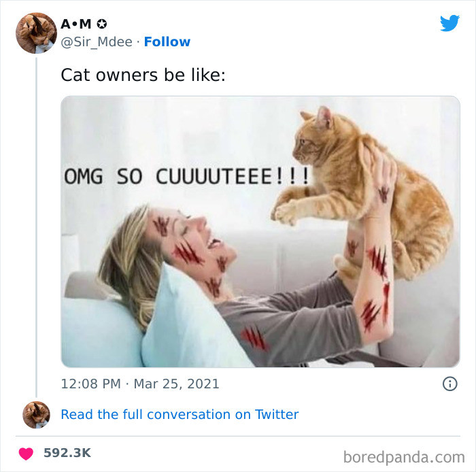The width and height of the screenshot is (476, 472).
Task: Read the full conversation on Twitter
Action: pos(180,414)
